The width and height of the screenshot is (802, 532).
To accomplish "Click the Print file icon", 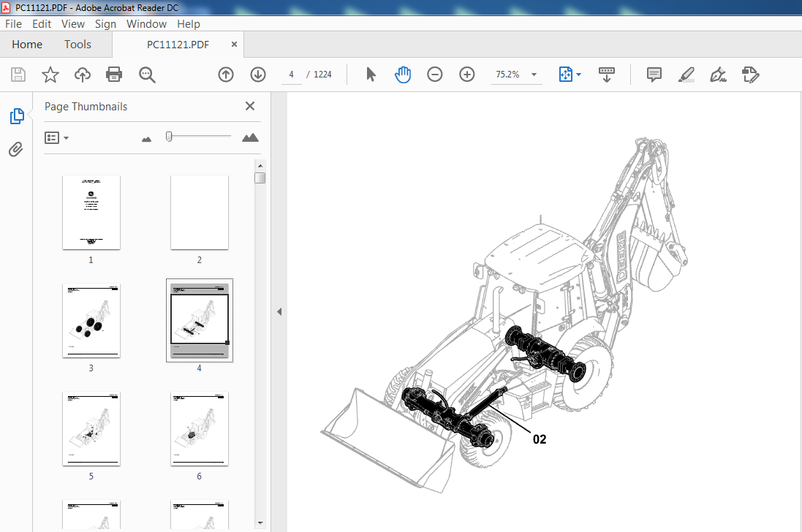I will click(x=114, y=74).
